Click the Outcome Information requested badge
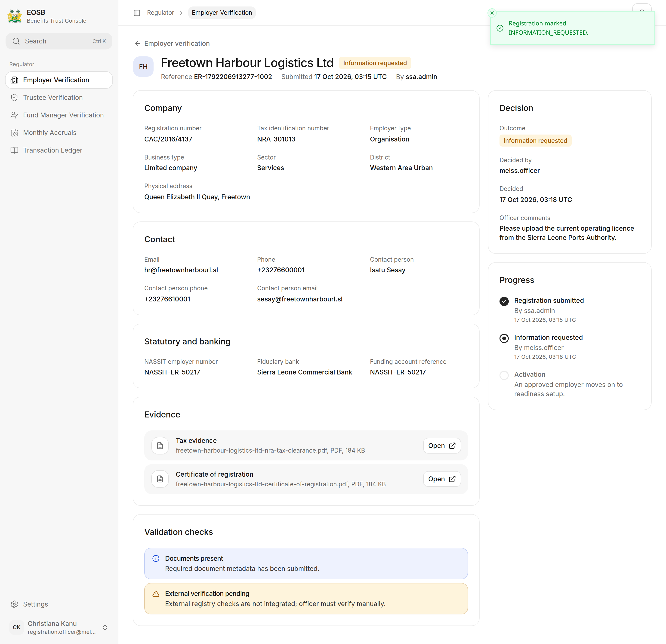This screenshot has height=644, width=666. (x=535, y=141)
